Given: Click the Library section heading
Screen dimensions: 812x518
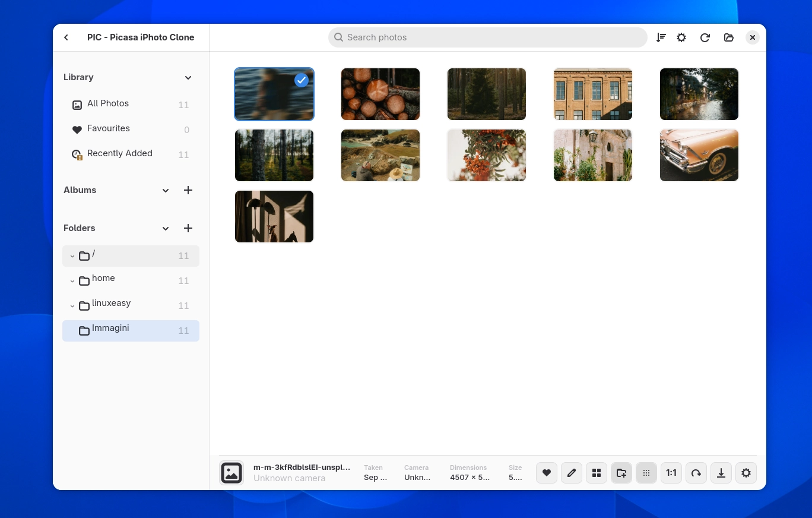Looking at the screenshot, I should click(78, 77).
